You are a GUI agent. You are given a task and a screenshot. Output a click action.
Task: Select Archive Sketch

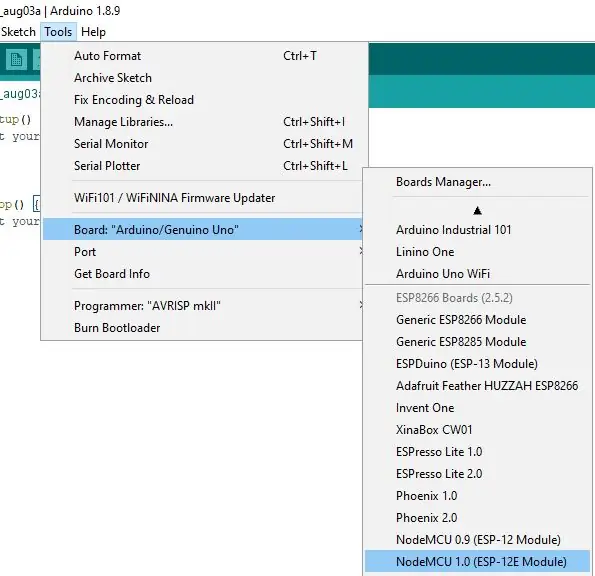[x=204, y=78]
